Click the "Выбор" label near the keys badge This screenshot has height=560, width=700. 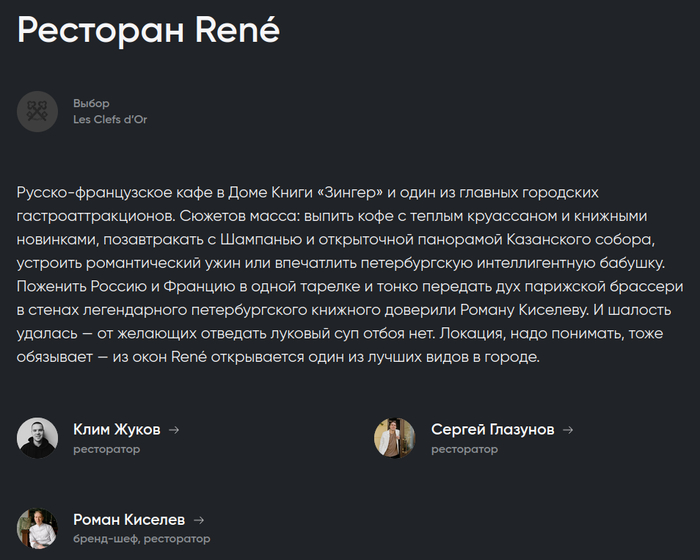tap(92, 103)
